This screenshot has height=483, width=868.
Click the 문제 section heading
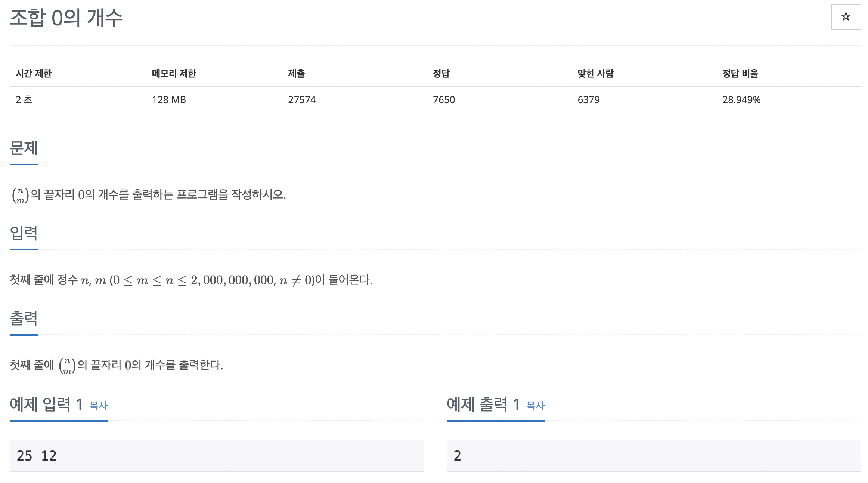point(24,148)
